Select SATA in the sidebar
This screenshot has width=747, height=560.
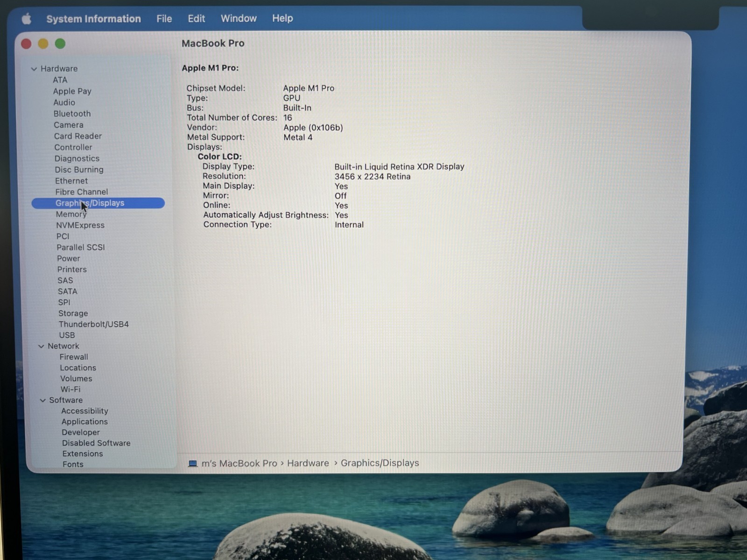[68, 291]
